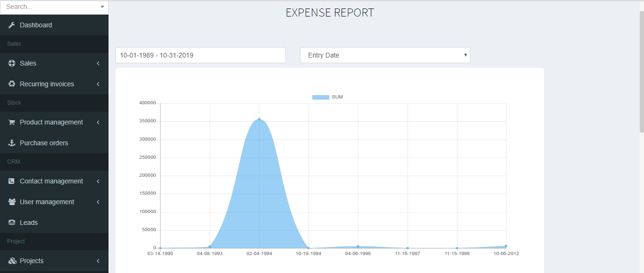This screenshot has height=273, width=644.
Task: Click the cubes icon beside Projects
Action: coord(12,261)
